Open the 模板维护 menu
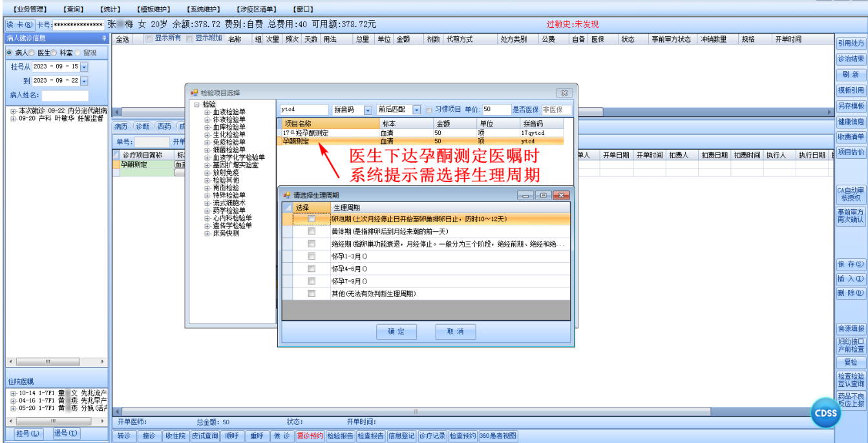868x443 pixels. 154,9
